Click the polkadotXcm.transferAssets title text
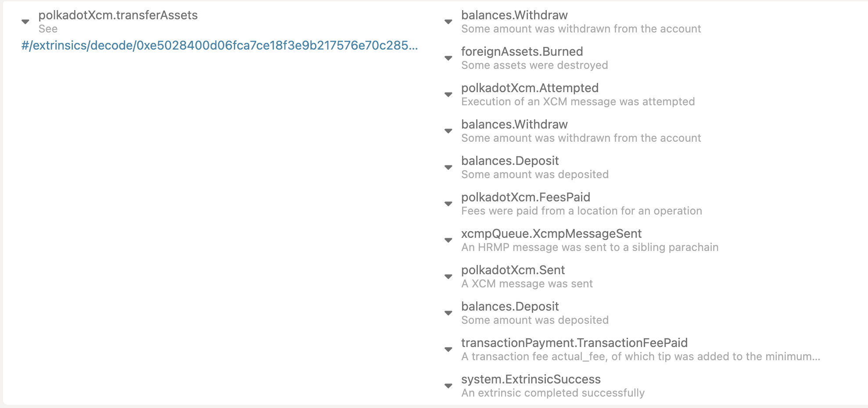 tap(118, 15)
